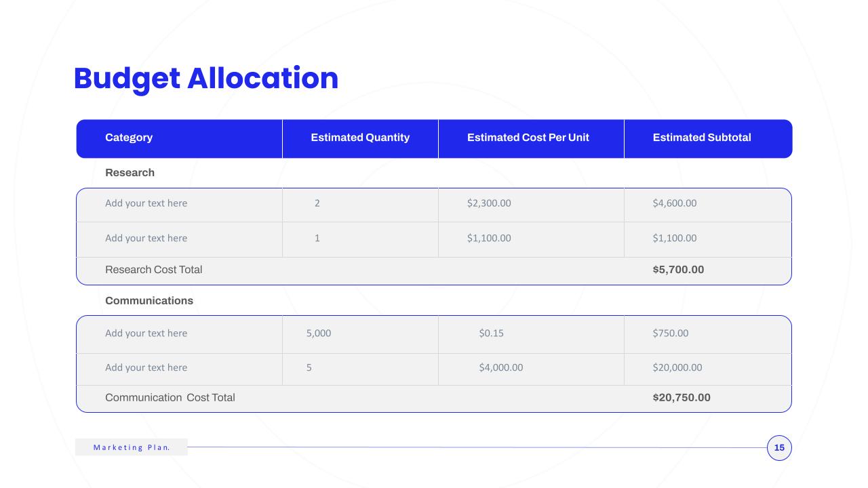This screenshot has height=488, width=868.
Task: Click the Estimated Quantity column header
Action: coord(360,138)
